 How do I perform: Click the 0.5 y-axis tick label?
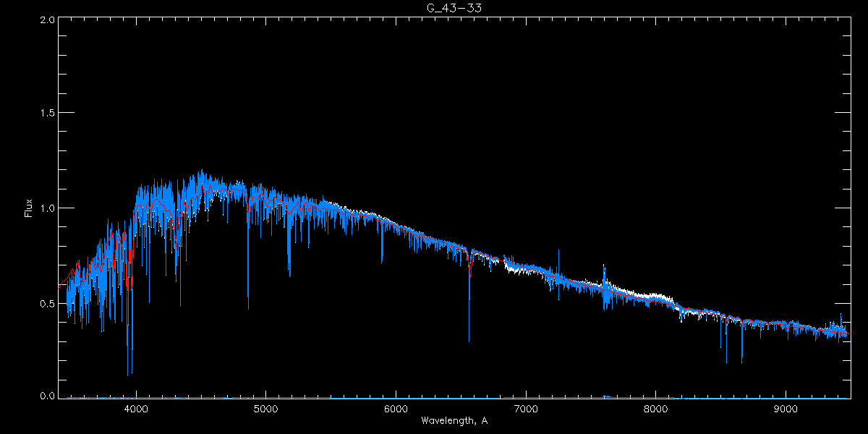pos(48,303)
